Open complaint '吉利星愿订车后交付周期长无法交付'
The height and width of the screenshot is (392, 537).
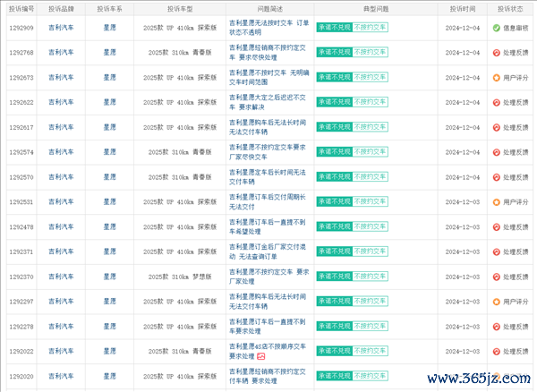[x=268, y=201]
